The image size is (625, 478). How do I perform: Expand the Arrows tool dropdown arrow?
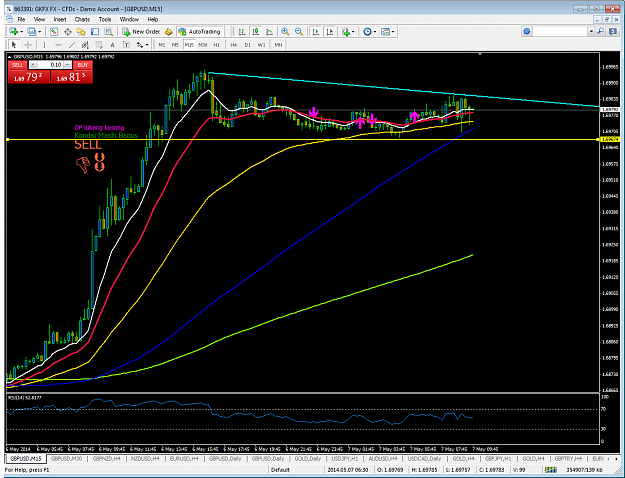[x=147, y=45]
